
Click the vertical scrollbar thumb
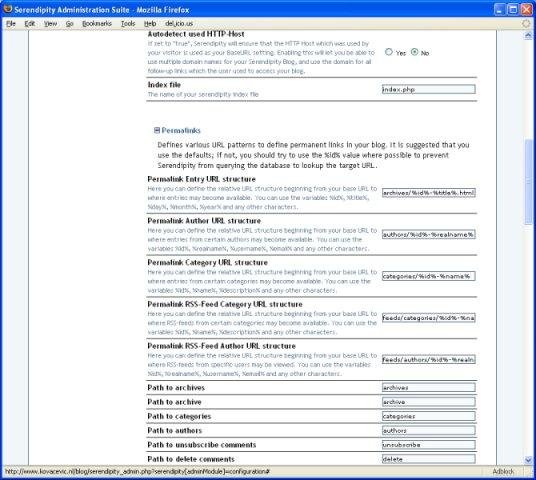point(528,181)
